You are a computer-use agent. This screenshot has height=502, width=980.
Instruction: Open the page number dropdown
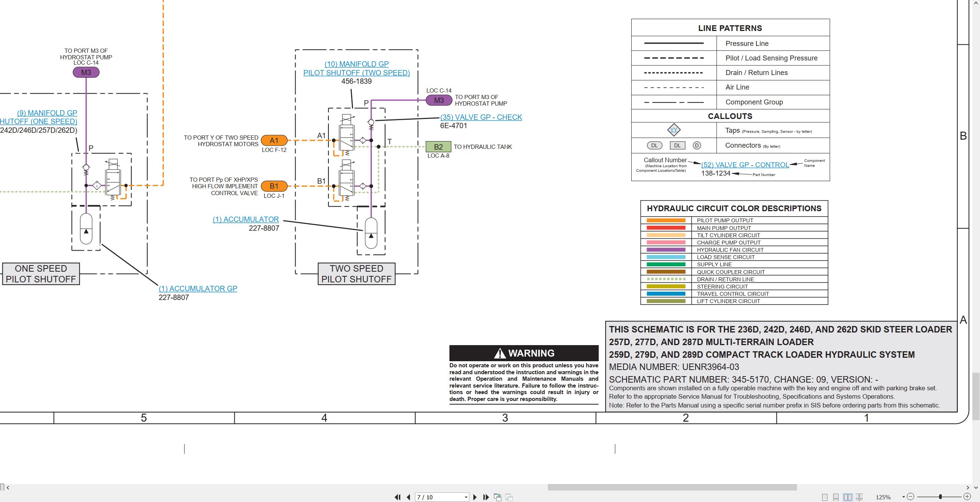pos(466,497)
